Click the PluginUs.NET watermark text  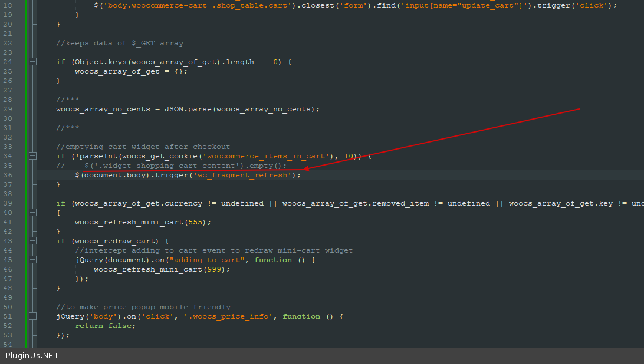click(32, 356)
